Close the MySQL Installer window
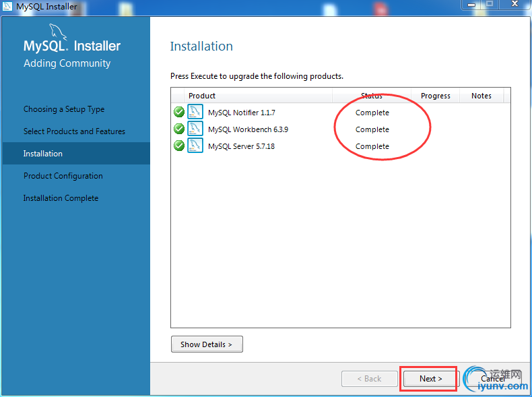 pyautogui.click(x=514, y=5)
